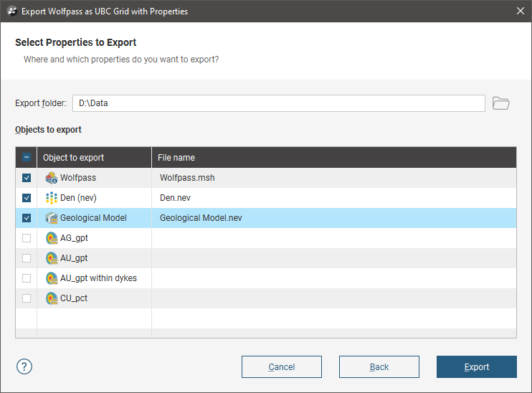The image size is (532, 393).
Task: Close the export dialog window
Action: pos(521,11)
